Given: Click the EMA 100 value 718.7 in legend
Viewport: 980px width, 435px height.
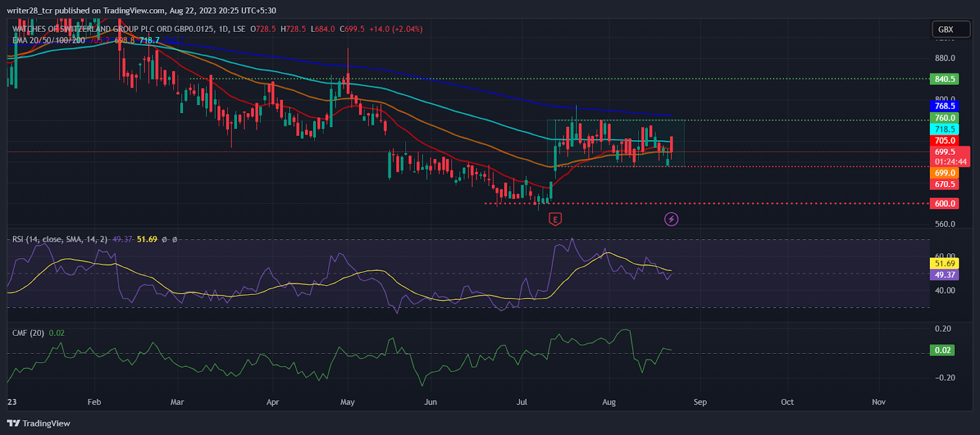Looking at the screenshot, I should (149, 40).
